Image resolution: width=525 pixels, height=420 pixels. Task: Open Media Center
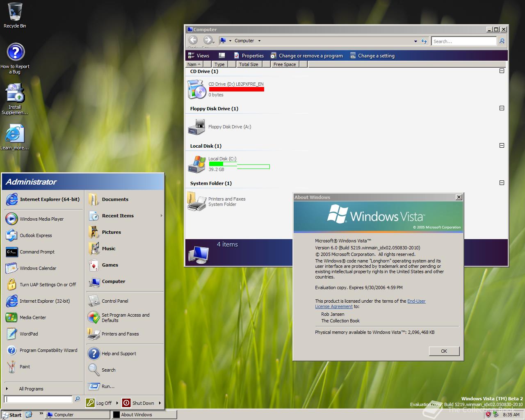click(x=43, y=317)
